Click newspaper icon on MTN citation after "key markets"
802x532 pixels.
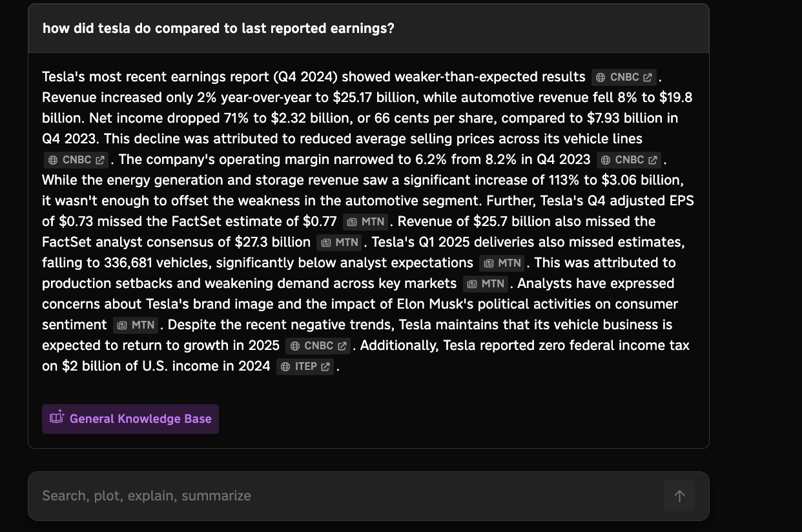[x=473, y=284]
